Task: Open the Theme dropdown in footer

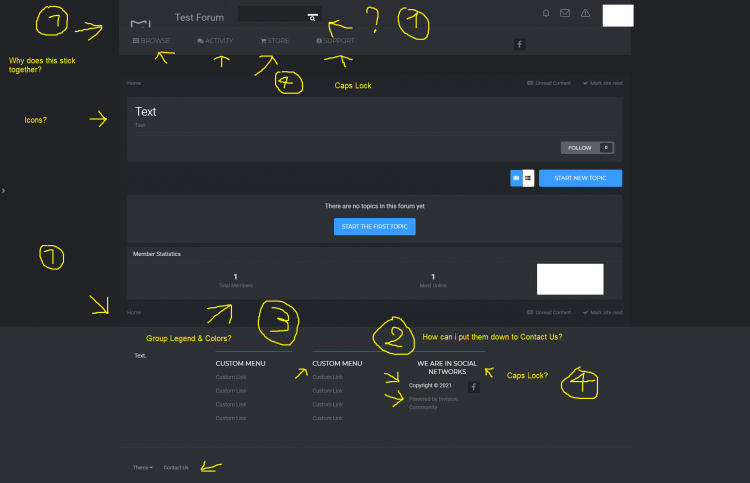Action: click(x=143, y=467)
